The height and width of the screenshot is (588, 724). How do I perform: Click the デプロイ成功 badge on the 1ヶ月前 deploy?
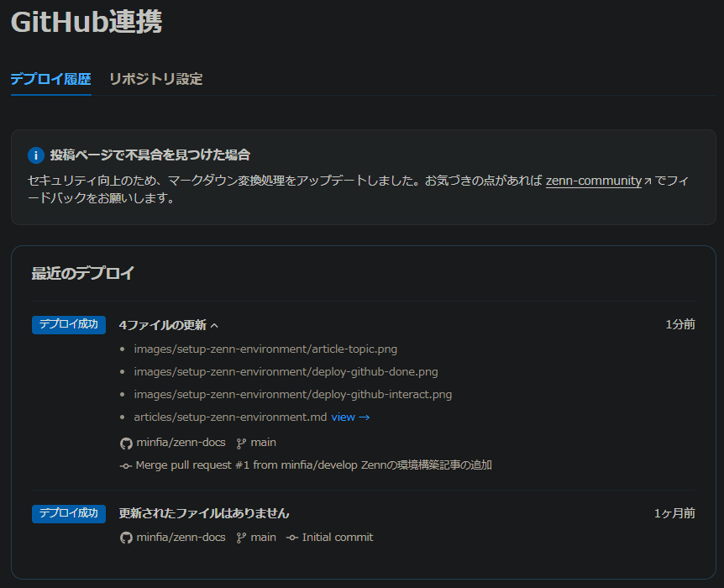pyautogui.click(x=69, y=513)
